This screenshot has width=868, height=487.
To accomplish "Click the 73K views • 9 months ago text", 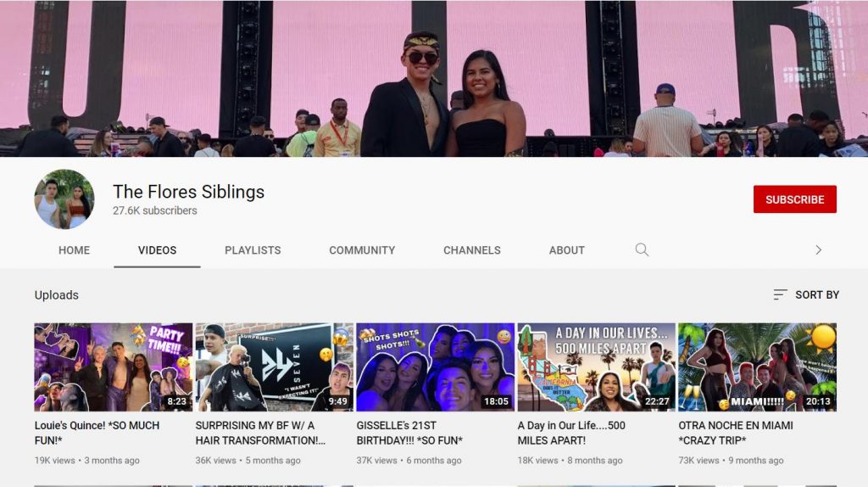I will (x=732, y=461).
